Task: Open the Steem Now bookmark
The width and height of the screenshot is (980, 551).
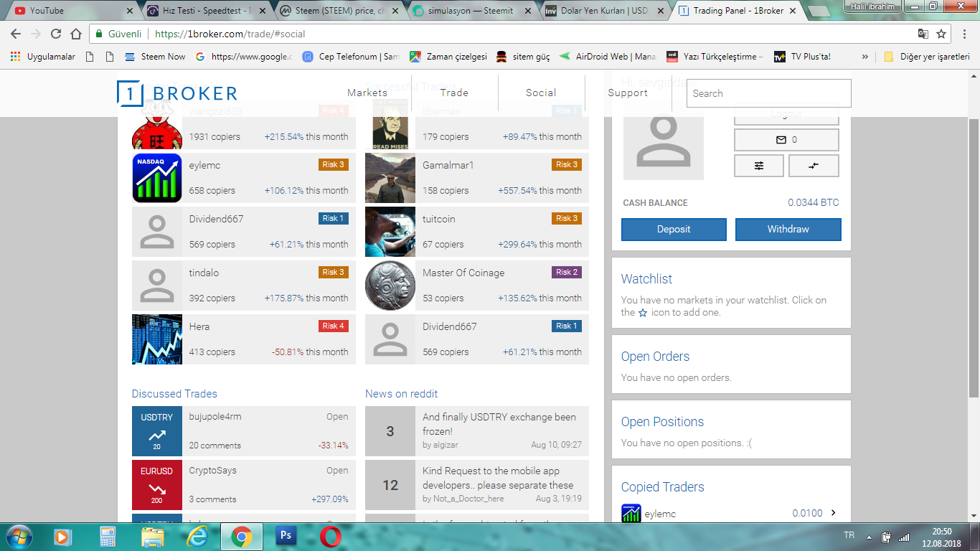Action: coord(155,57)
